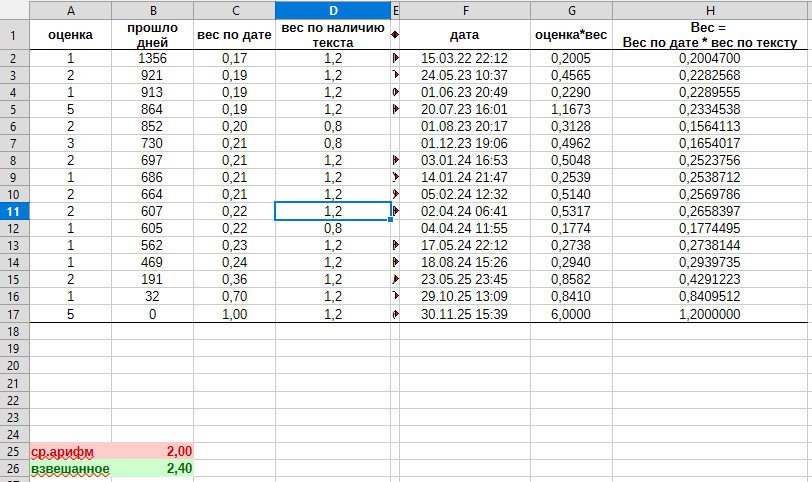Image resolution: width=812 pixels, height=482 pixels.
Task: Select the date cell 30.11.25 15:39
Action: tap(465, 314)
